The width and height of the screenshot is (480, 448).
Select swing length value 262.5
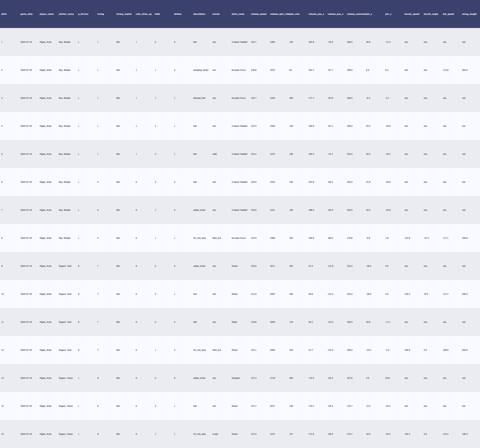[x=465, y=70]
